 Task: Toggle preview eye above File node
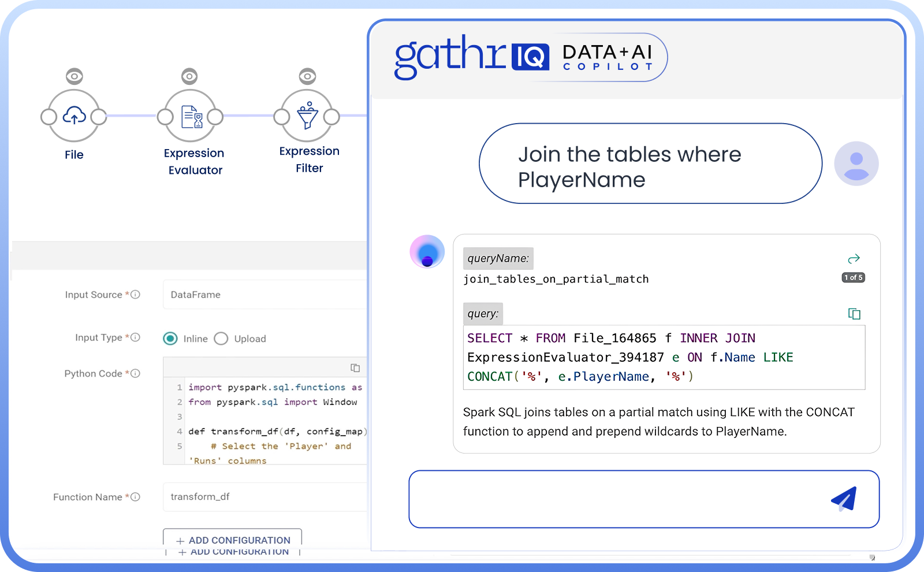[74, 76]
